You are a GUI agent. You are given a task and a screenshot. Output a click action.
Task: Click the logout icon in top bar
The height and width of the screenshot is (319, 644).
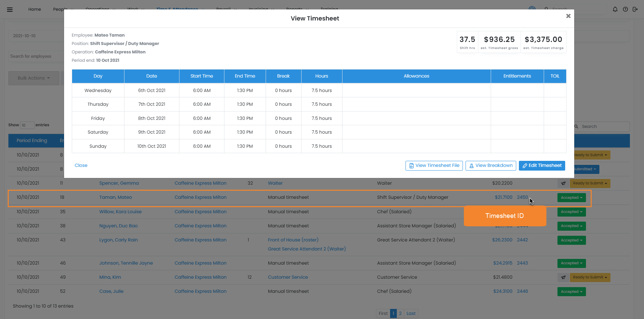(635, 9)
